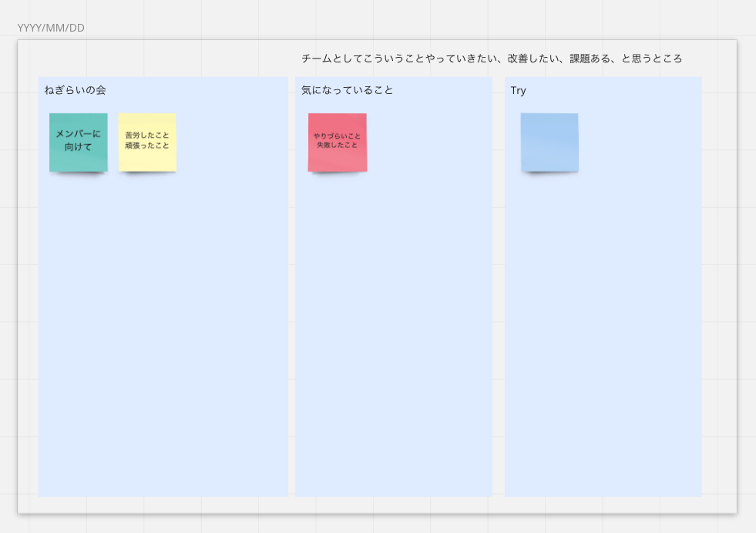Select the green sticky note メンバーに向けて

pyautogui.click(x=78, y=142)
